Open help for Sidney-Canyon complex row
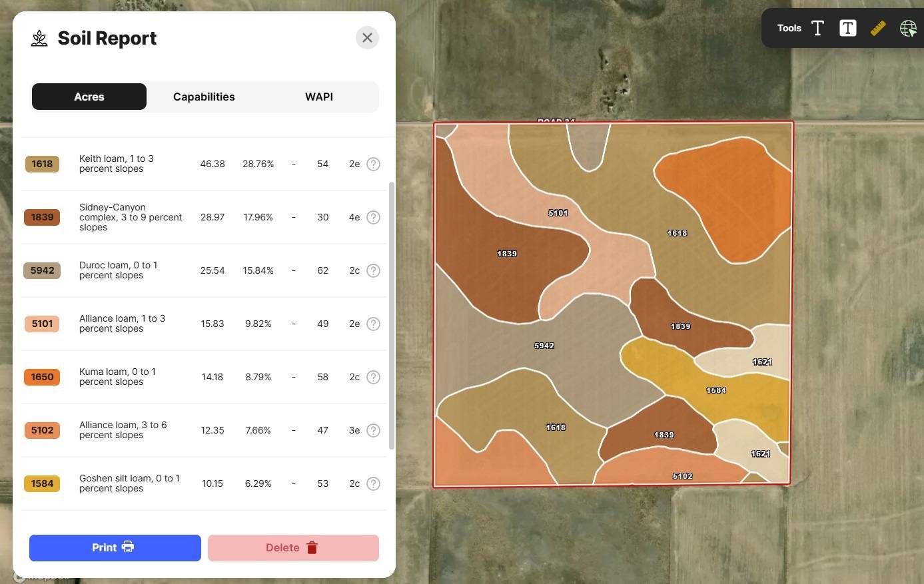 pos(374,217)
